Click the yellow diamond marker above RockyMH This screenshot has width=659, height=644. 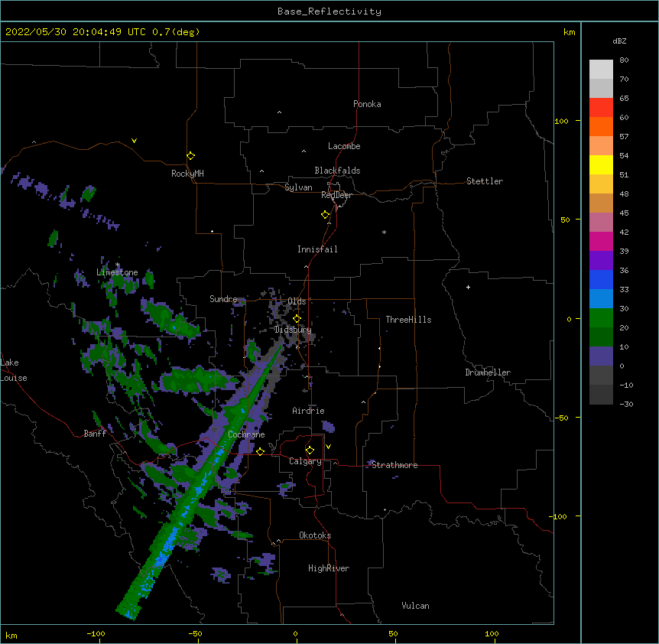point(191,156)
